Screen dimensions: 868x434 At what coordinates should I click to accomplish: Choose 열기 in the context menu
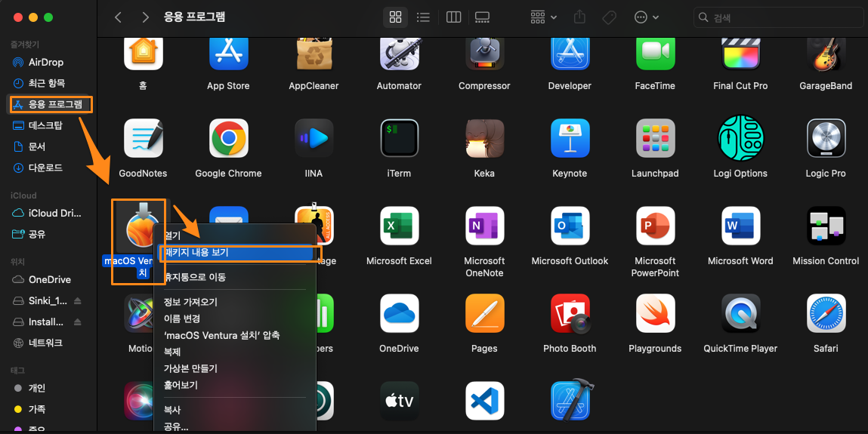235,235
